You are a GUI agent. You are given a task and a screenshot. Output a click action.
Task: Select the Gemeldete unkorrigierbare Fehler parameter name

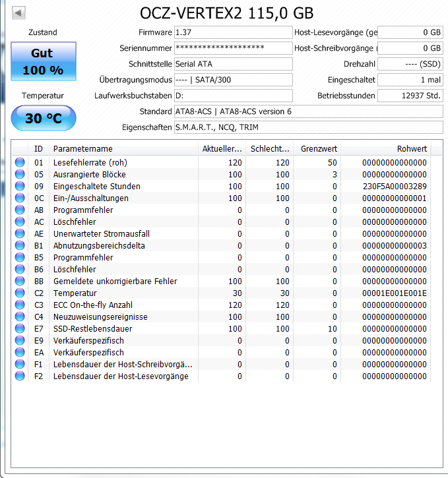115,282
